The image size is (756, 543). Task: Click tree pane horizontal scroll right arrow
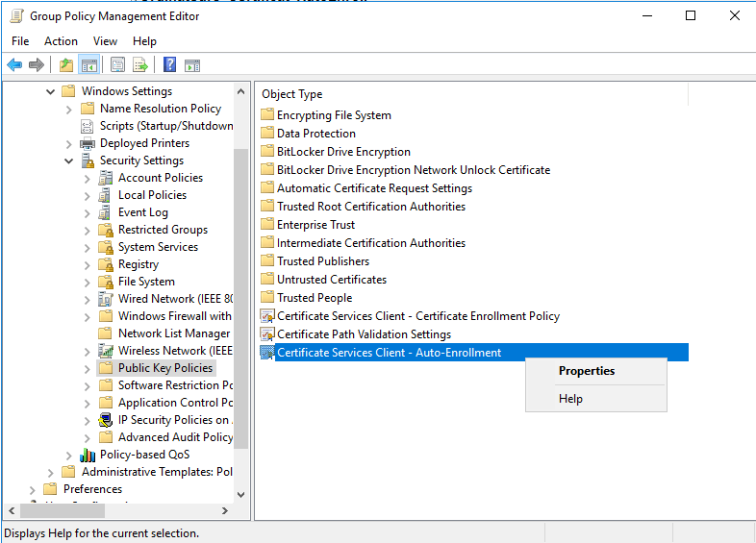point(225,510)
